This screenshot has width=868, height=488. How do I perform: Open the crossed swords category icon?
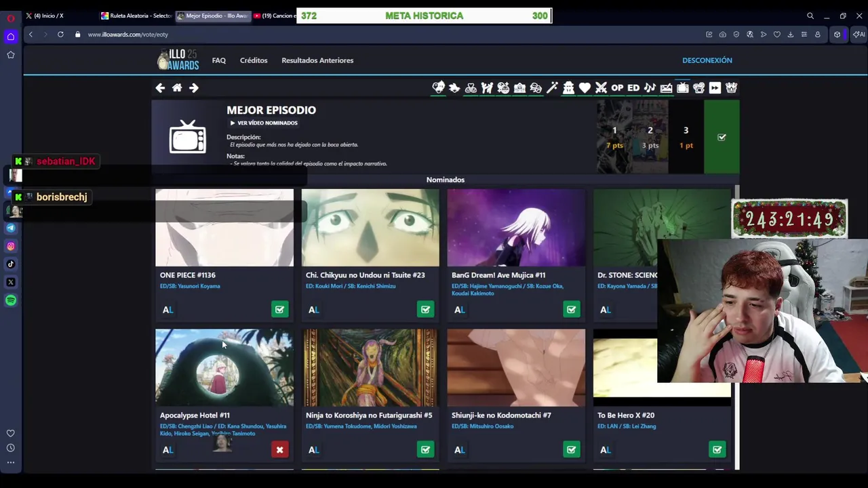click(x=601, y=87)
